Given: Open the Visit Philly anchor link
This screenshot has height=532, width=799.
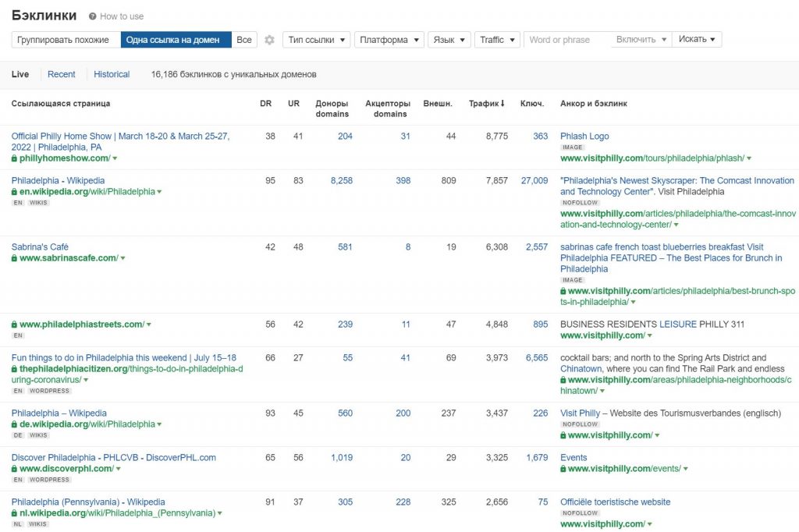Looking at the screenshot, I should pyautogui.click(x=581, y=413).
